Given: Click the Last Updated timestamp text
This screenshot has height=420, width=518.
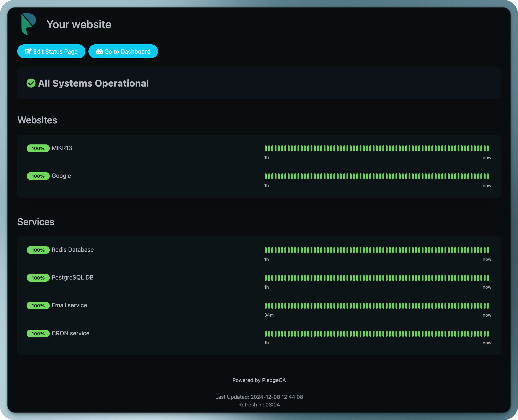Looking at the screenshot, I should coord(259,397).
